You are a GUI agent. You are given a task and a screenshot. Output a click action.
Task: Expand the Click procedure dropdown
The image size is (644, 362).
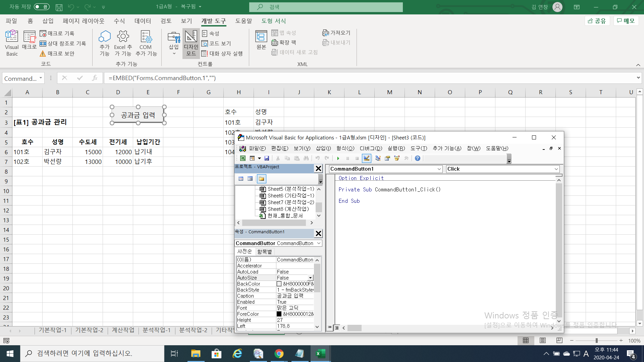click(556, 169)
